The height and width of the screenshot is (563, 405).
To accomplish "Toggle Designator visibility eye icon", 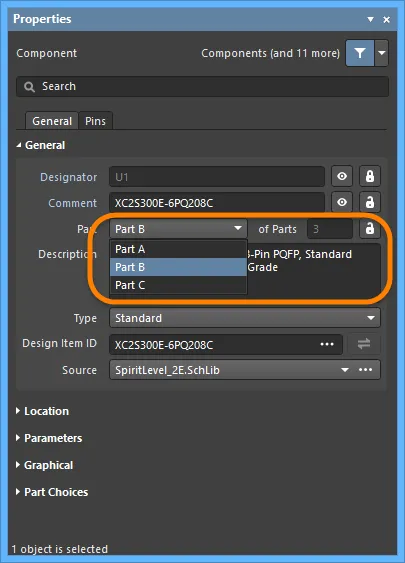I will (x=342, y=176).
